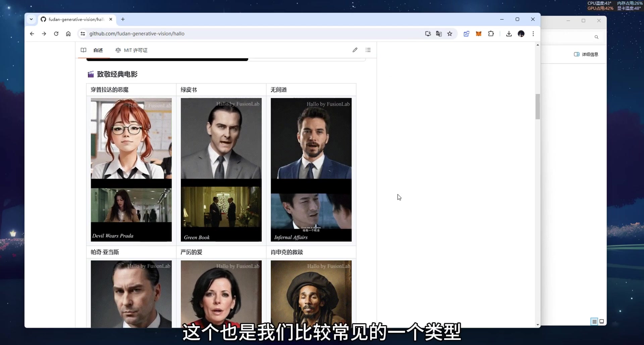The image size is (644, 345).
Task: Click the GPU占用 monitor overlay text
Action: click(x=600, y=8)
